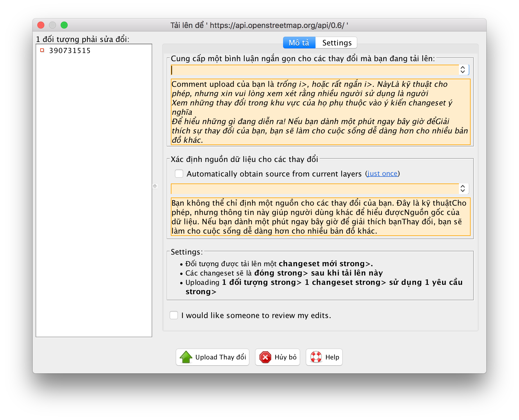The width and height of the screenshot is (519, 420).
Task: Click the green upload arrow icon
Action: [186, 357]
